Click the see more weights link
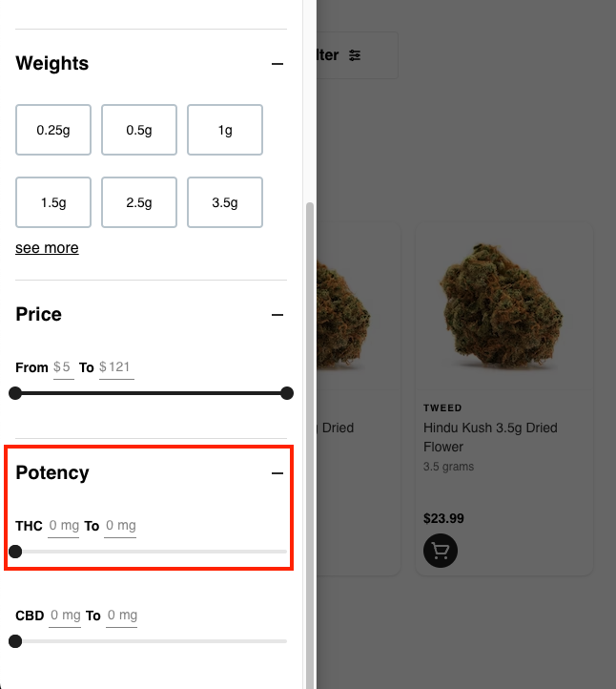 click(47, 248)
